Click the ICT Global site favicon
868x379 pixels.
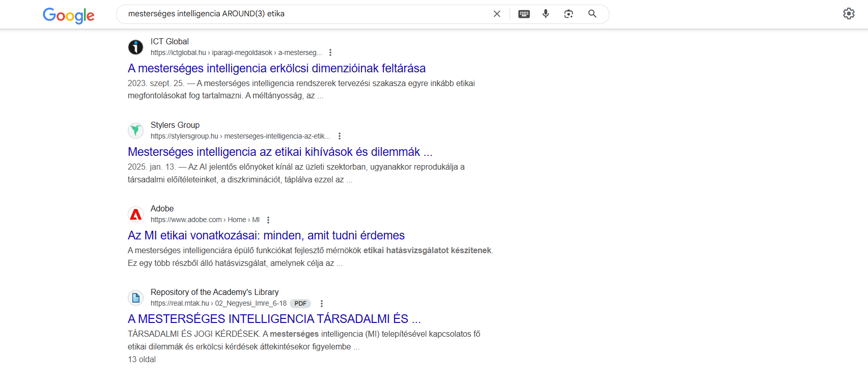[x=135, y=47]
